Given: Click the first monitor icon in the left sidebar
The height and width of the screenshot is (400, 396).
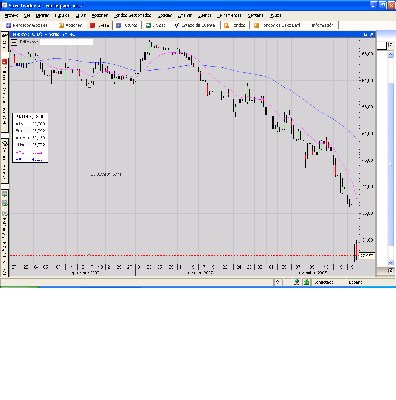Looking at the screenshot, I should point(5,194).
